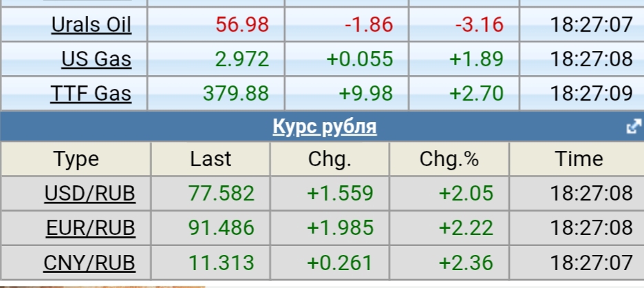Click the Chg.% column header
644x288 pixels.
[449, 159]
